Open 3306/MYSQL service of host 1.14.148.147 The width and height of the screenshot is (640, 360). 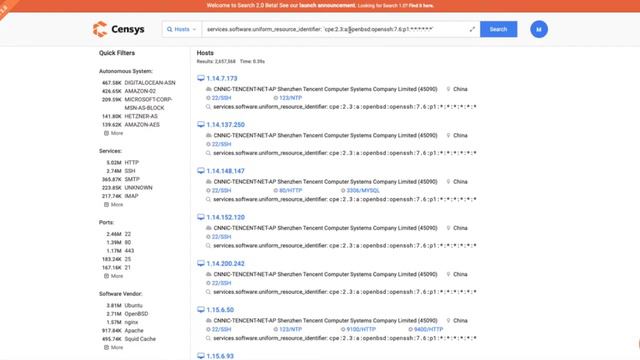click(363, 191)
